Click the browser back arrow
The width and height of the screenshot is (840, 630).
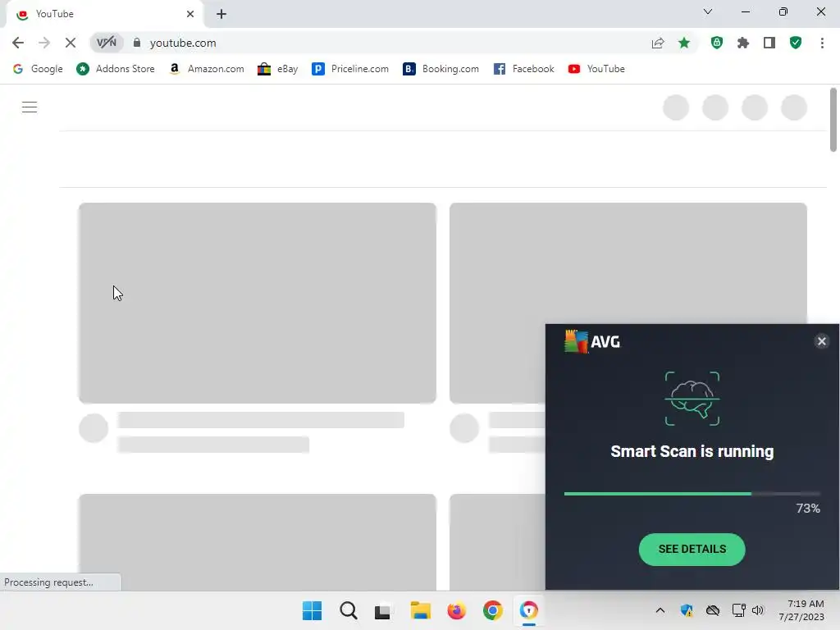18,43
